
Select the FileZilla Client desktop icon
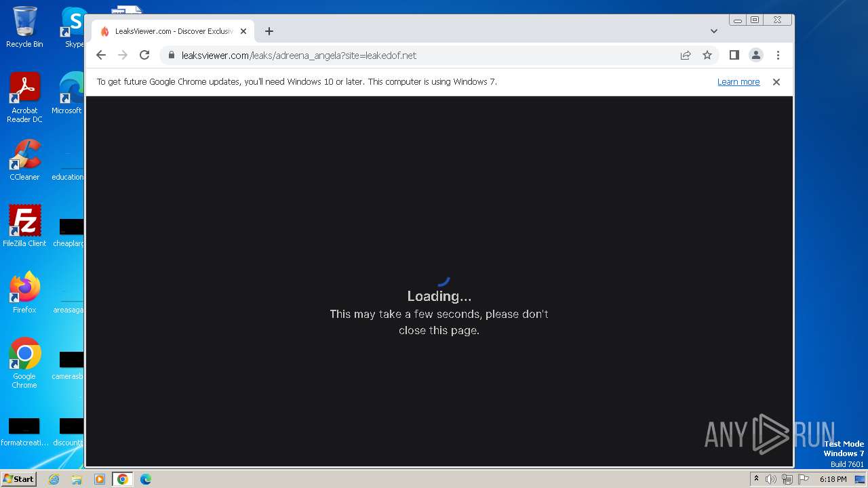coord(24,226)
